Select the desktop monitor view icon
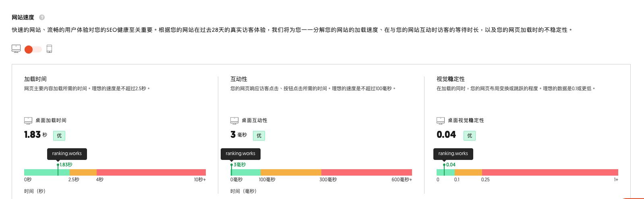644x199 pixels. pyautogui.click(x=16, y=49)
